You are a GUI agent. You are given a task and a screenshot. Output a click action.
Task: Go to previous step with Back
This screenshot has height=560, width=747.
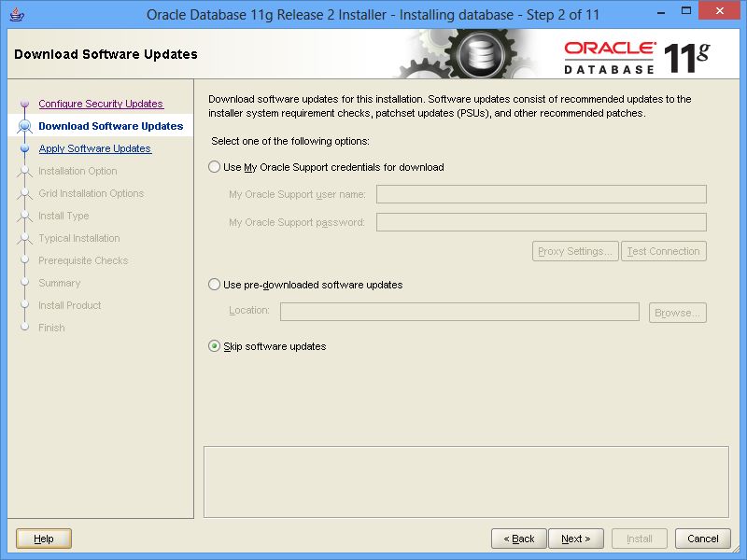(519, 539)
